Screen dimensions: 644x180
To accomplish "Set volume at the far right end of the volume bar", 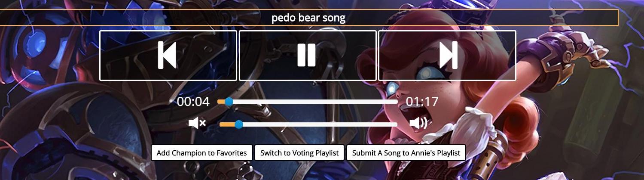I will 396,124.
